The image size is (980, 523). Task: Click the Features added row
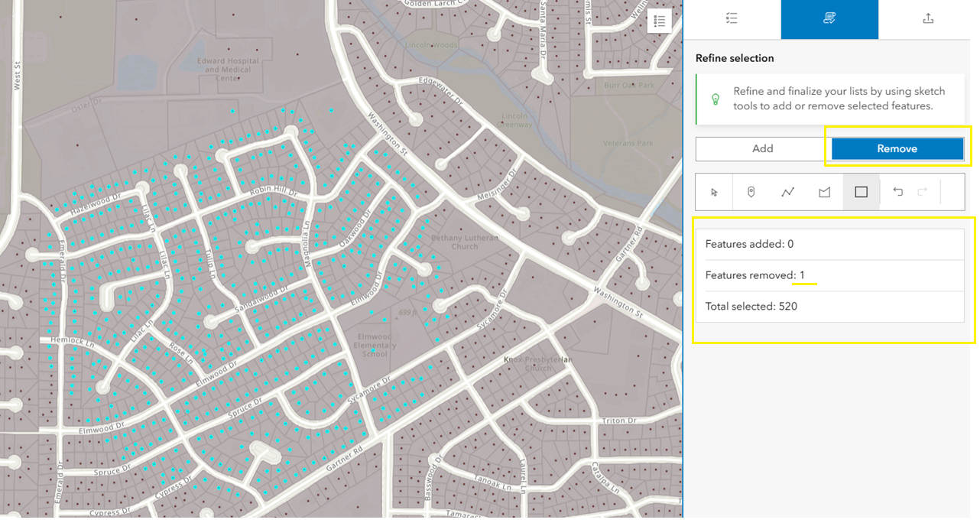click(x=829, y=244)
